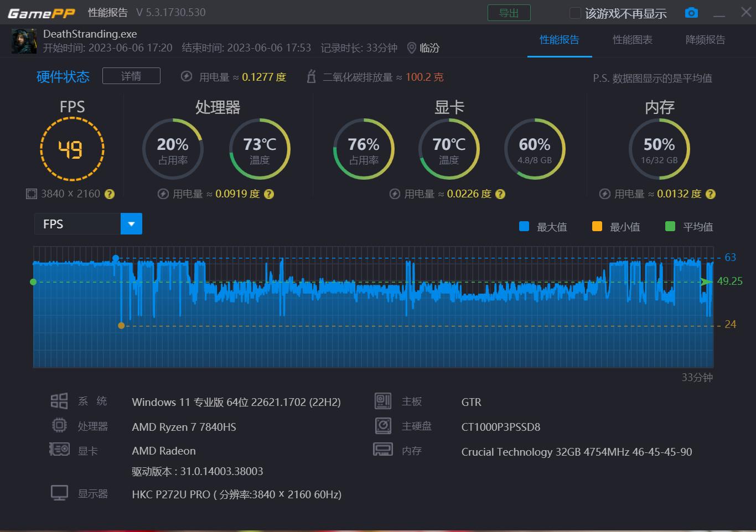Click the carbon emissions icon beside 二氧化碳排放量
The height and width of the screenshot is (532, 756).
(310, 77)
